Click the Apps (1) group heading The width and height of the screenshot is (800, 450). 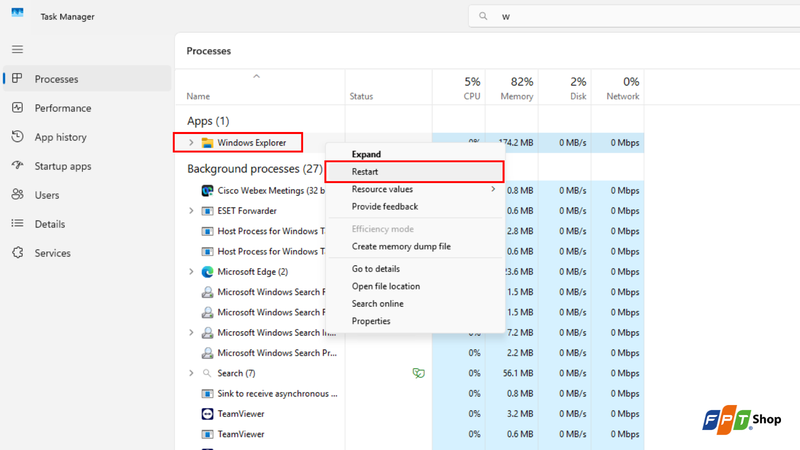[x=208, y=121]
